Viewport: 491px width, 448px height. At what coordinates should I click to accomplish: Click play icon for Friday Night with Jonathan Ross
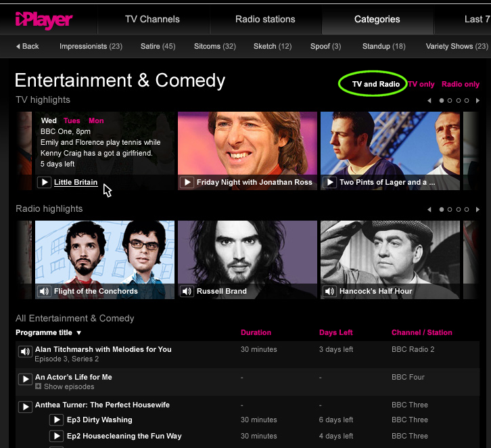[x=187, y=183]
